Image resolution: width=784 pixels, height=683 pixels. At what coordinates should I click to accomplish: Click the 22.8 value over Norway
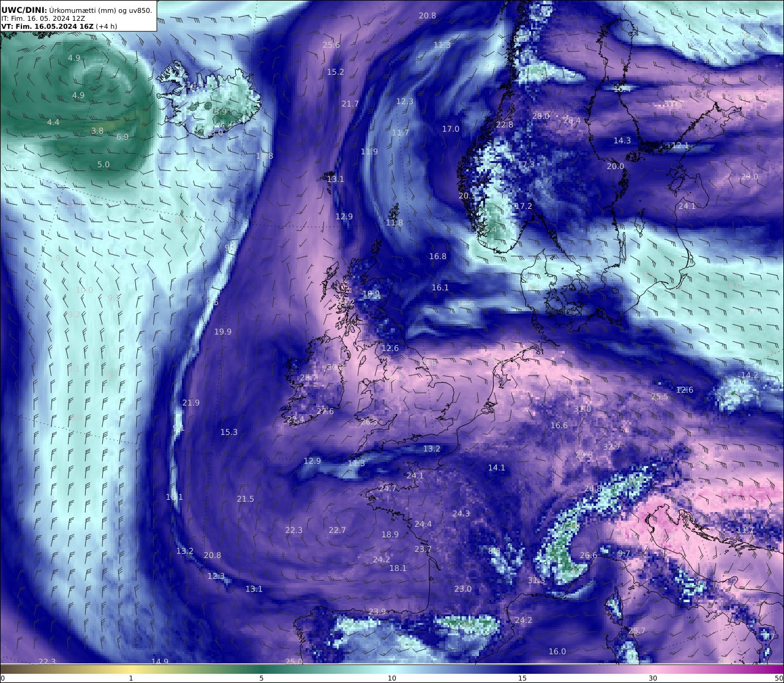tap(505, 125)
